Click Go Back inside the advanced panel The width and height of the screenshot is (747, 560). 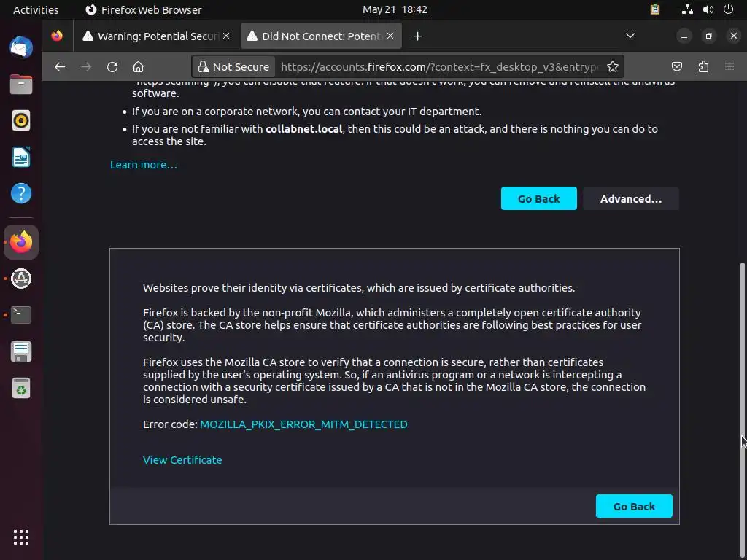(x=634, y=506)
